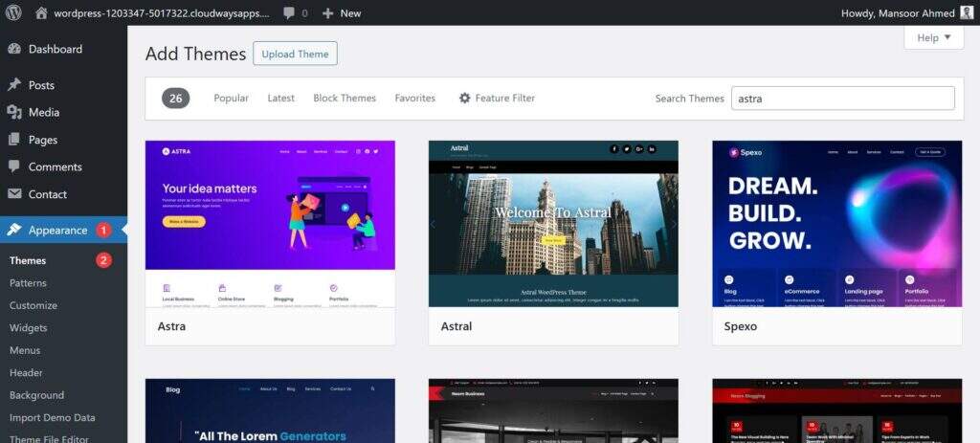Screen dimensions: 980x443
Task: Click the Feature Filter gear icon
Action: pos(464,99)
